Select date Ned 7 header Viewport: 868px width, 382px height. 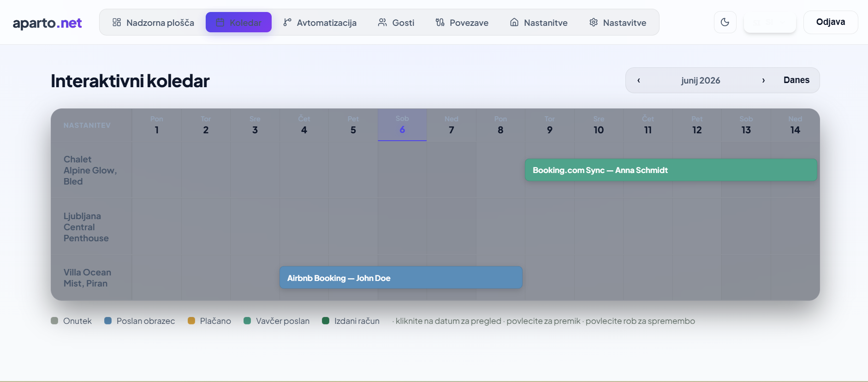452,125
